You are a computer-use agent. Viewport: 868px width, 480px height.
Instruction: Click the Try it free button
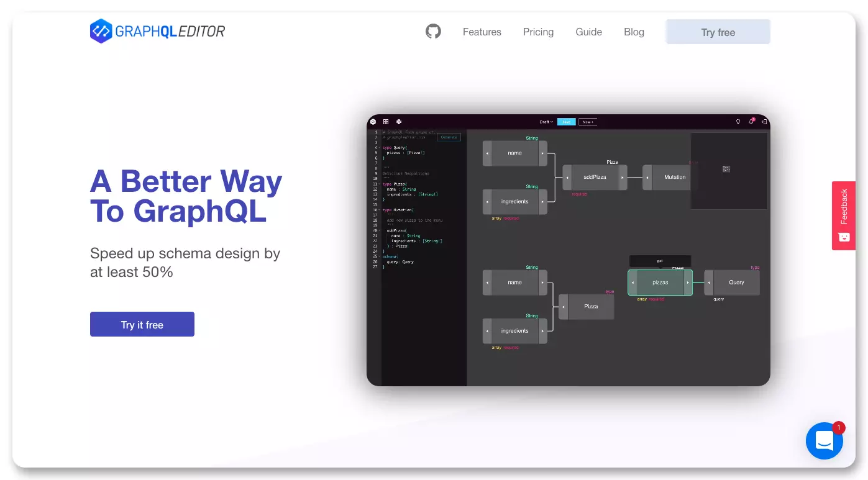click(142, 324)
